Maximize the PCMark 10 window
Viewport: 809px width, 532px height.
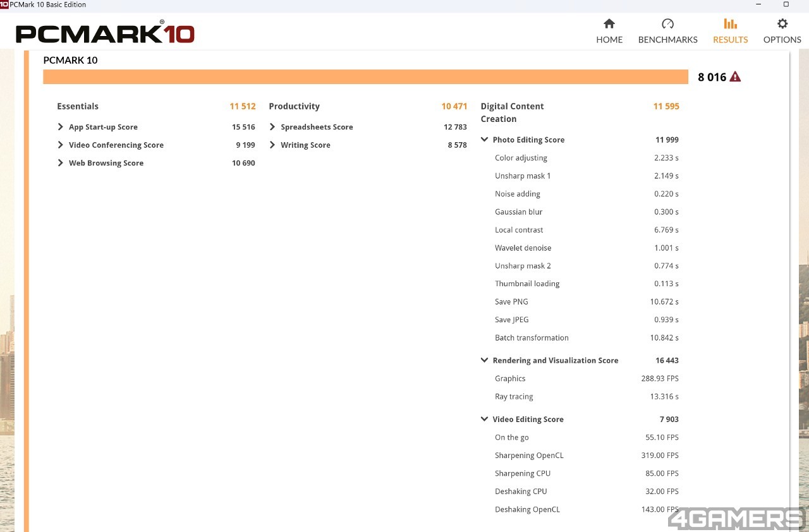(786, 4)
